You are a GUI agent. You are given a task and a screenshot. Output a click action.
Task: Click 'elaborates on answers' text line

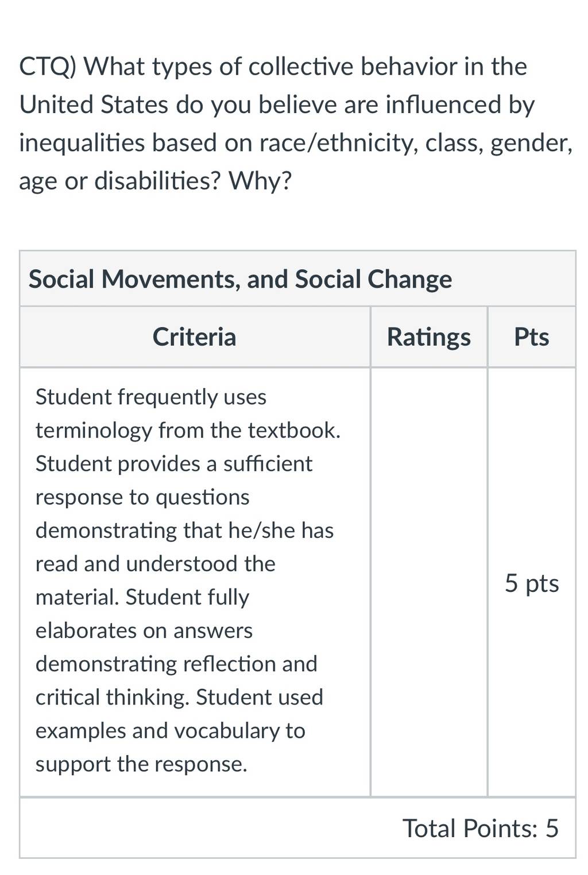144,631
